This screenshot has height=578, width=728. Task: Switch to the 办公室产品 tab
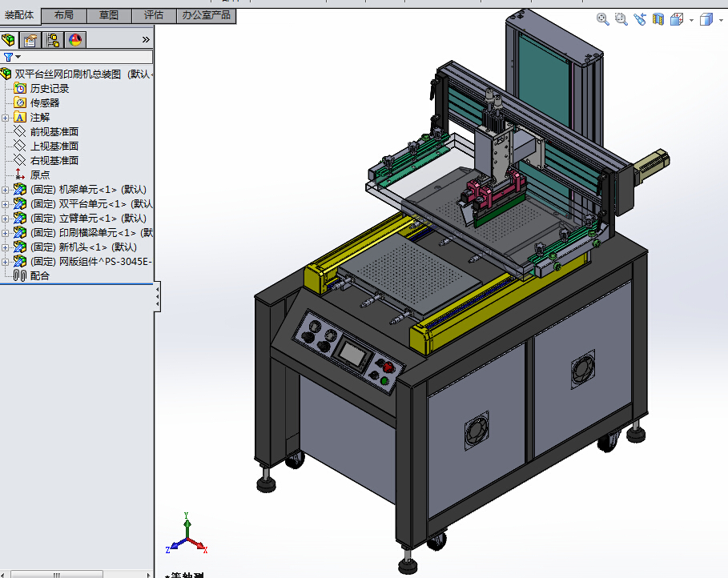click(206, 15)
